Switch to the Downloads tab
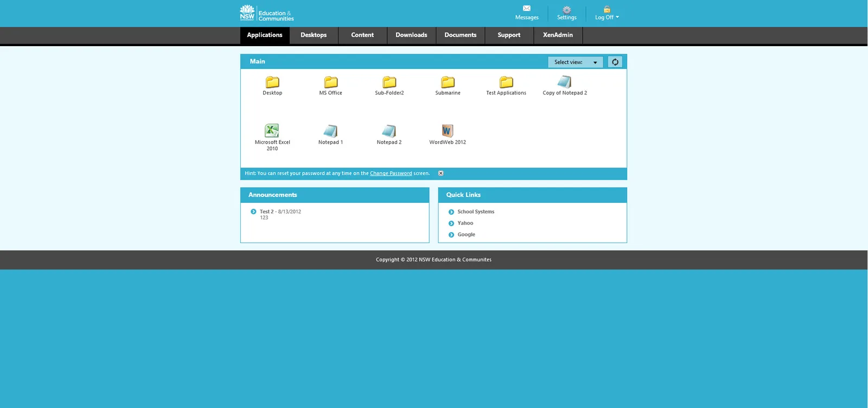 [x=411, y=35]
